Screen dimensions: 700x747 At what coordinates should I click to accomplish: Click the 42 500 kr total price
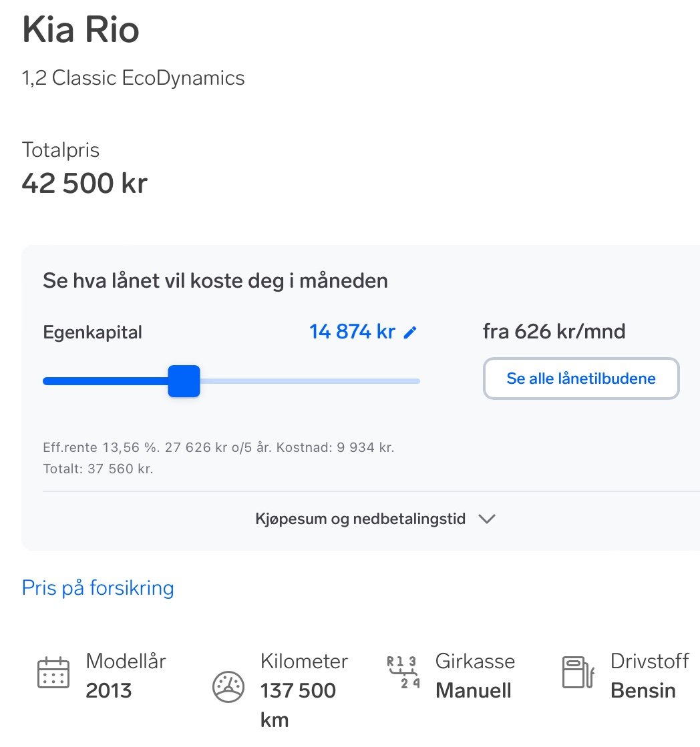85,183
